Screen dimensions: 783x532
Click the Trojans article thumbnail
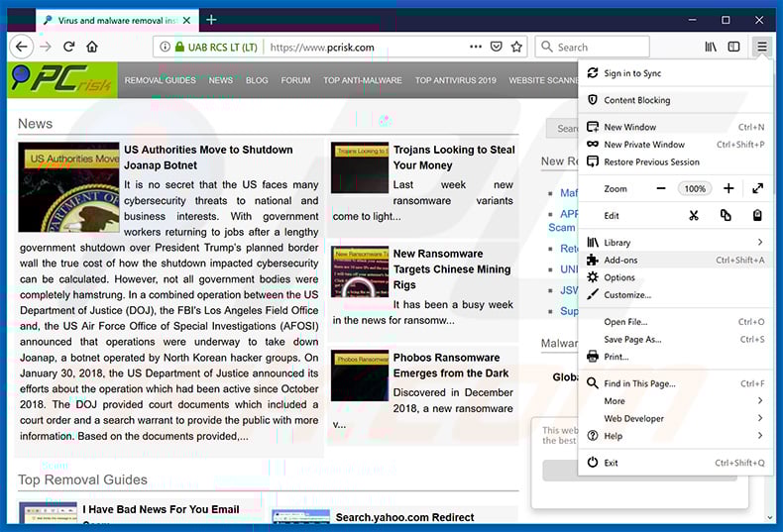click(x=360, y=167)
